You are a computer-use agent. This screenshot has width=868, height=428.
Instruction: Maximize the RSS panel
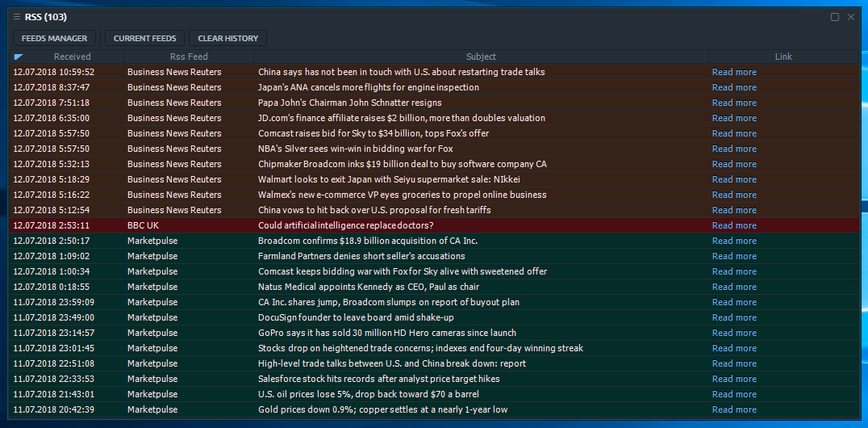tap(835, 16)
